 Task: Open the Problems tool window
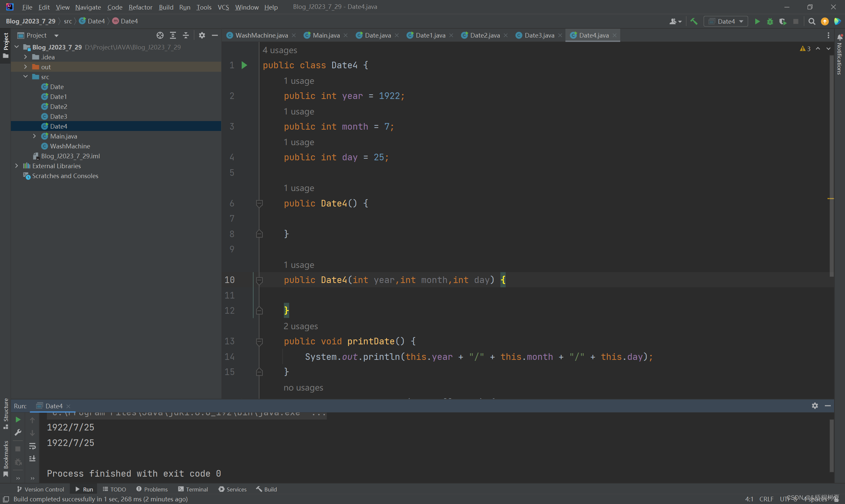pos(152,489)
